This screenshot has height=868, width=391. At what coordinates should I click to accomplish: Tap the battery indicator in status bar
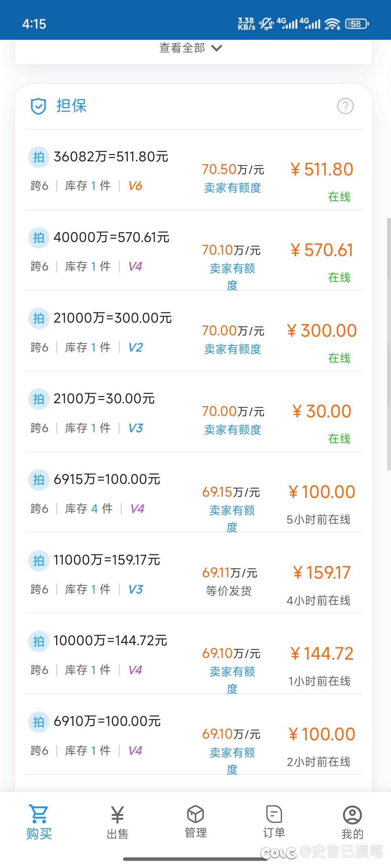357,24
